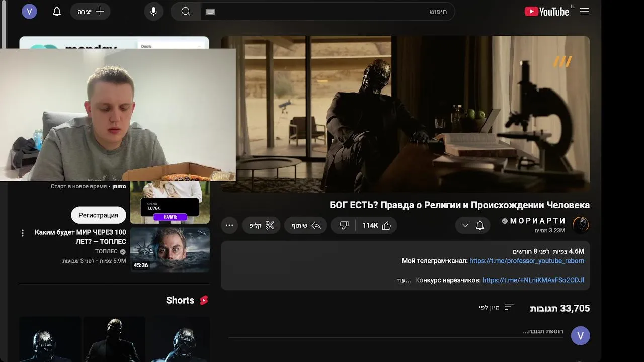Open options menu for the ТОПЛЕС video
Screen dimensions: 644x362
pyautogui.click(x=23, y=233)
